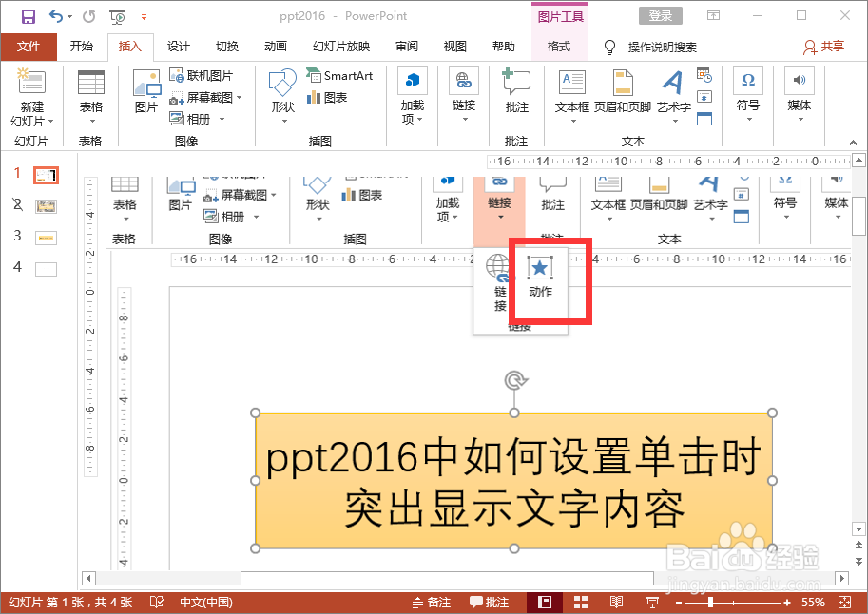Open the 格式 picture Format tab
The width and height of the screenshot is (868, 614).
click(559, 47)
